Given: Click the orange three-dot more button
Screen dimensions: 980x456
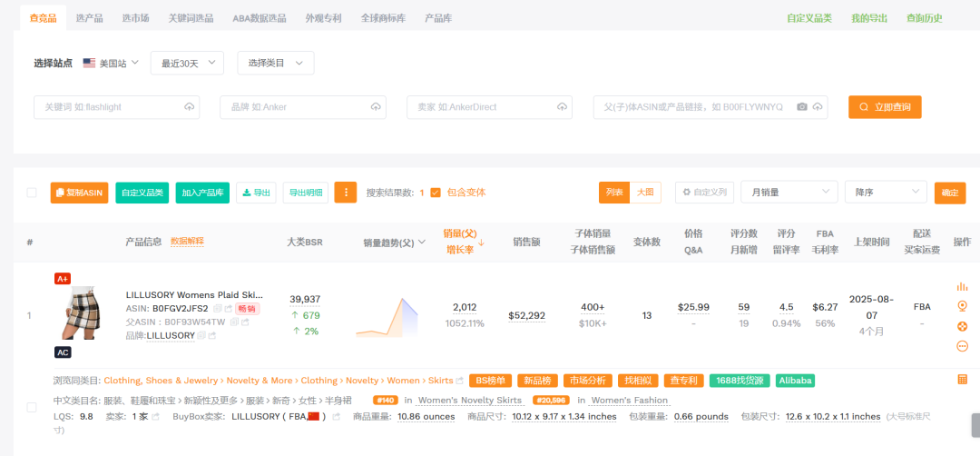Looking at the screenshot, I should [x=346, y=193].
